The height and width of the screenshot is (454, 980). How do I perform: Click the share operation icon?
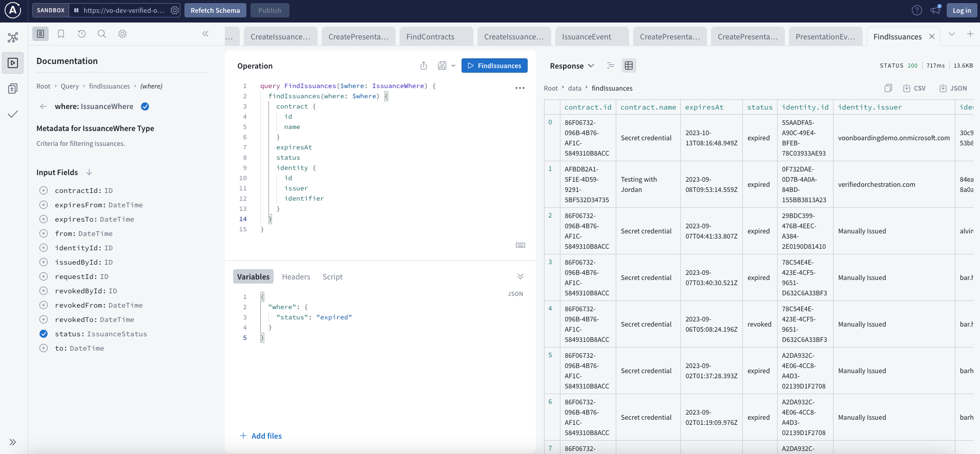tap(424, 66)
